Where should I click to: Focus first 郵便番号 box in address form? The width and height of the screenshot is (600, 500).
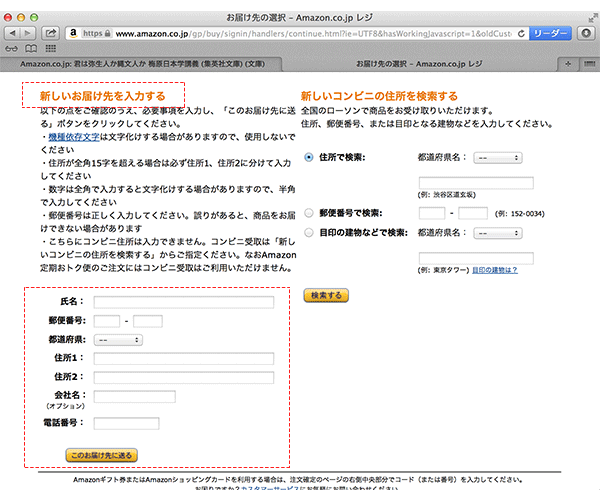(107, 321)
